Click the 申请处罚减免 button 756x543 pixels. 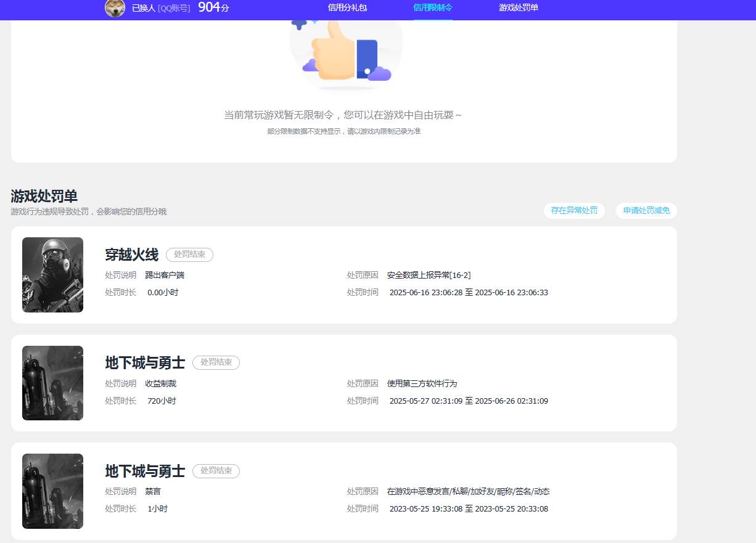[x=646, y=211]
